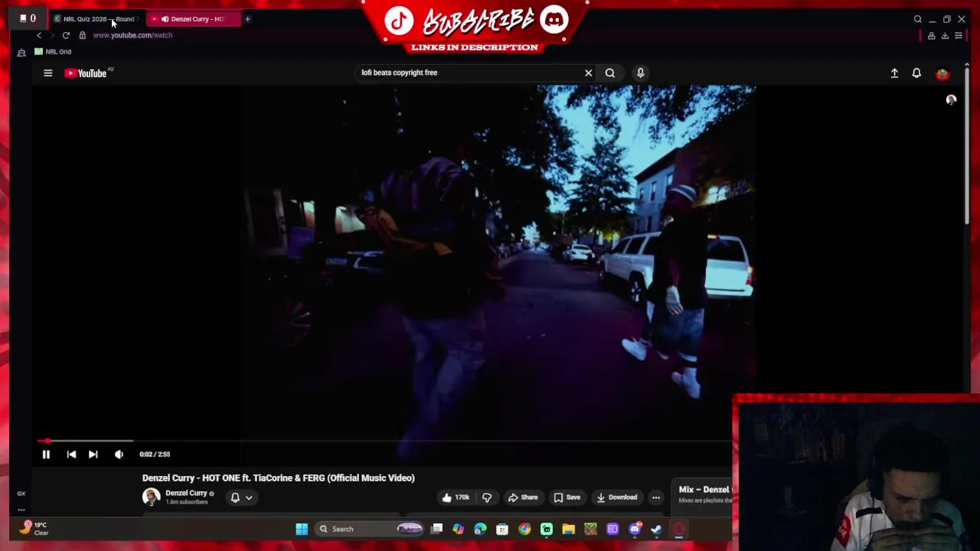
Task: Mute the video volume
Action: point(119,455)
